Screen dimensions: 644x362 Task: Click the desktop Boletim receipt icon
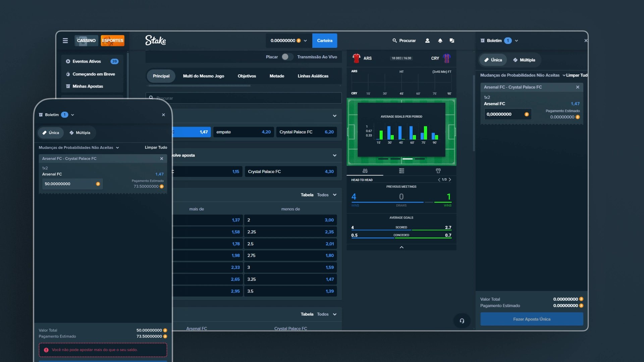point(483,41)
